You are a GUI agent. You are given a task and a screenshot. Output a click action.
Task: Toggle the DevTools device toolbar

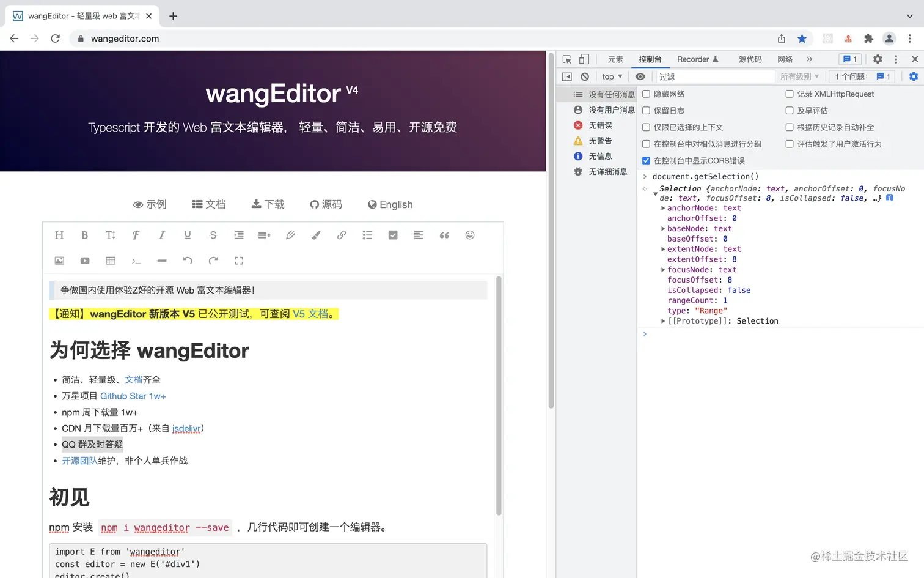(x=584, y=59)
